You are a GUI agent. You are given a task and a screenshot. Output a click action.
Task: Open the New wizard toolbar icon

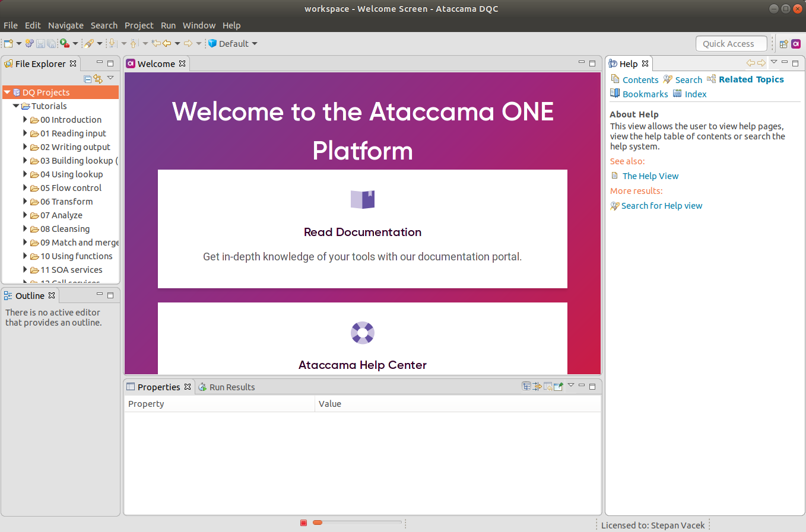9,43
